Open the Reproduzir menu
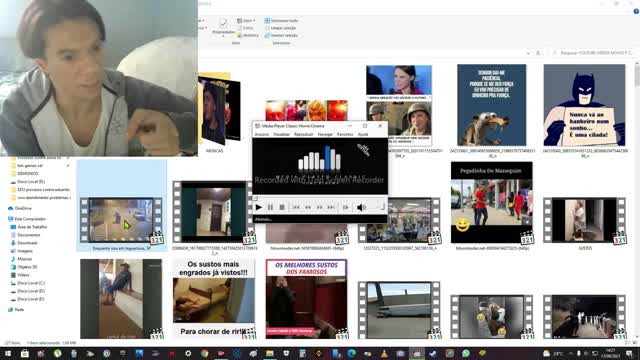The image size is (640, 360). point(304,134)
